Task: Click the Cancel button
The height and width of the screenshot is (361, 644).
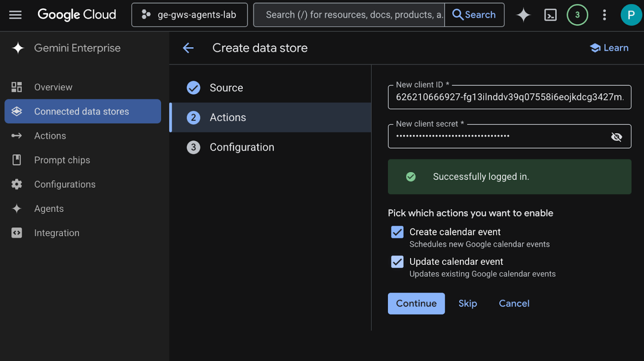Action: 514,304
